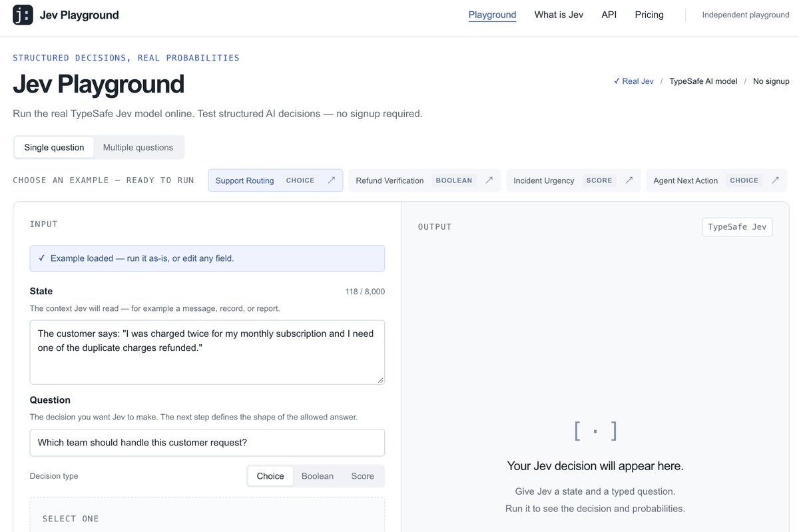Switch to the Multiple questions tab

[138, 147]
